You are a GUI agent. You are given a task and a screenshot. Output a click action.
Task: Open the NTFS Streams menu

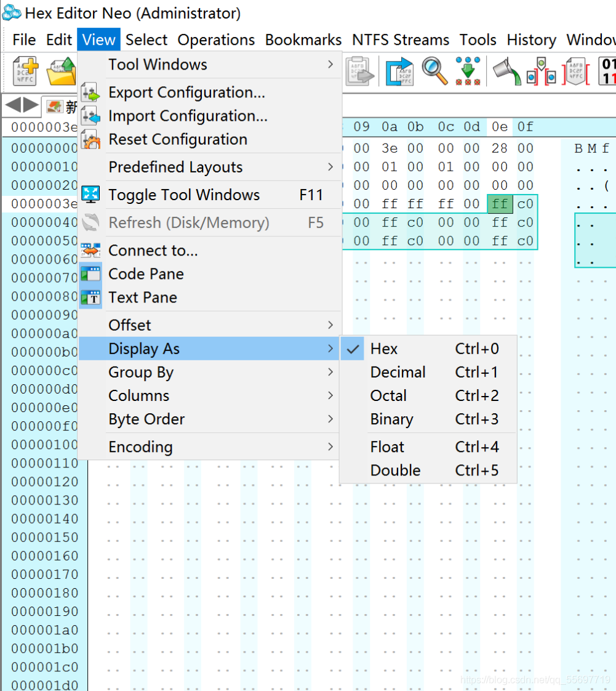pyautogui.click(x=401, y=39)
